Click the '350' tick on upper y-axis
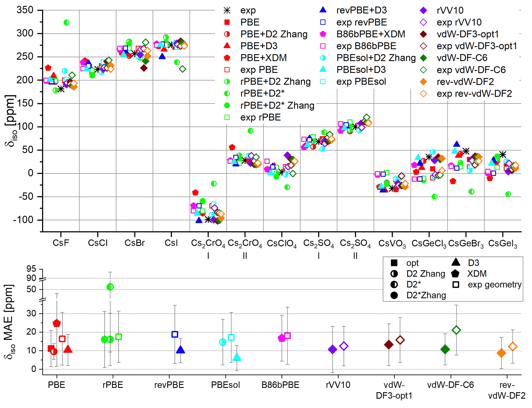This screenshot has width=532, height=408. [x=25, y=10]
